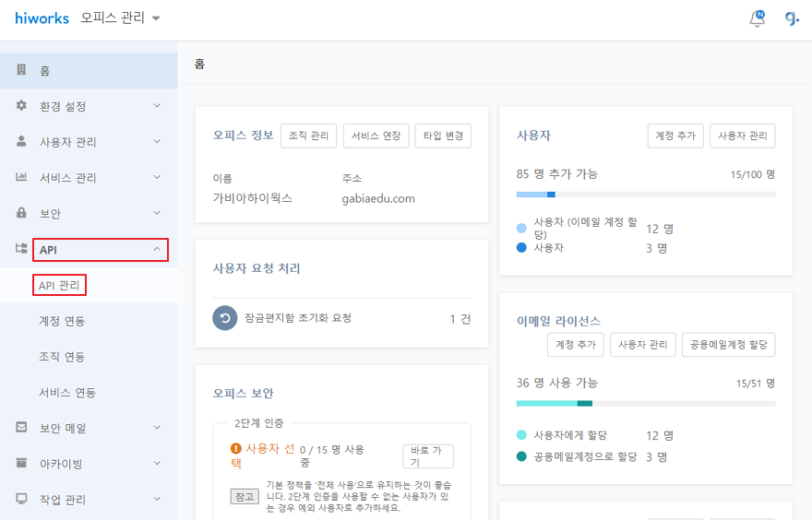
Task: Click the monitor icon for 작업 관리
Action: point(21,499)
